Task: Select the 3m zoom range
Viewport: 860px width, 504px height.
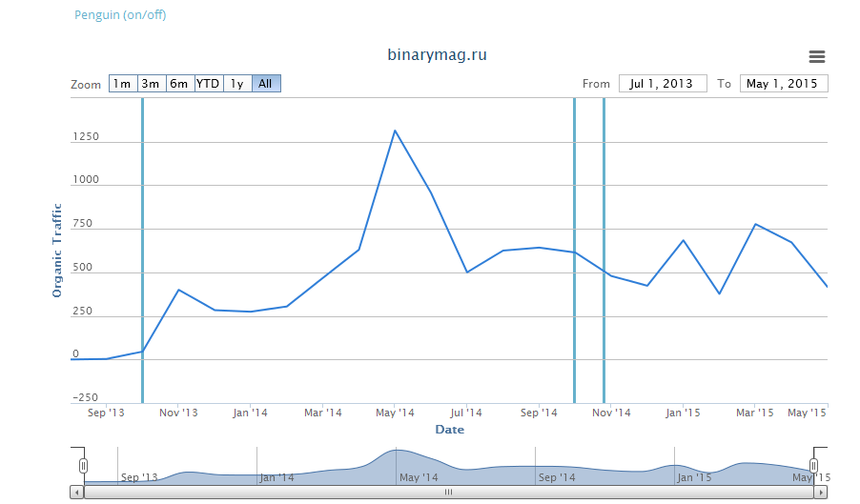Action: point(151,84)
